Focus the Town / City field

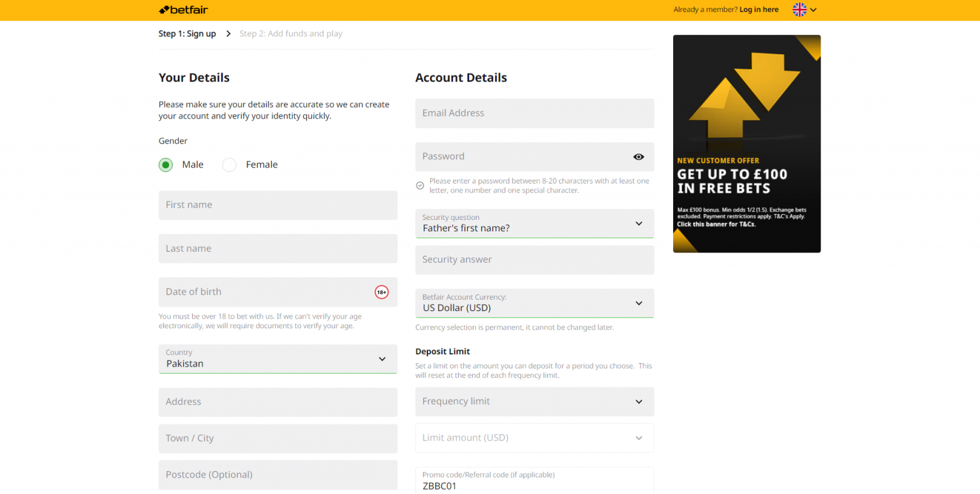[278, 439]
